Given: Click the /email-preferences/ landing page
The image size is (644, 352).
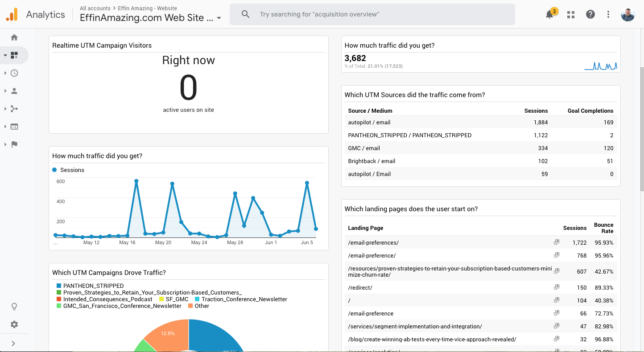Looking at the screenshot, I should 373,242.
